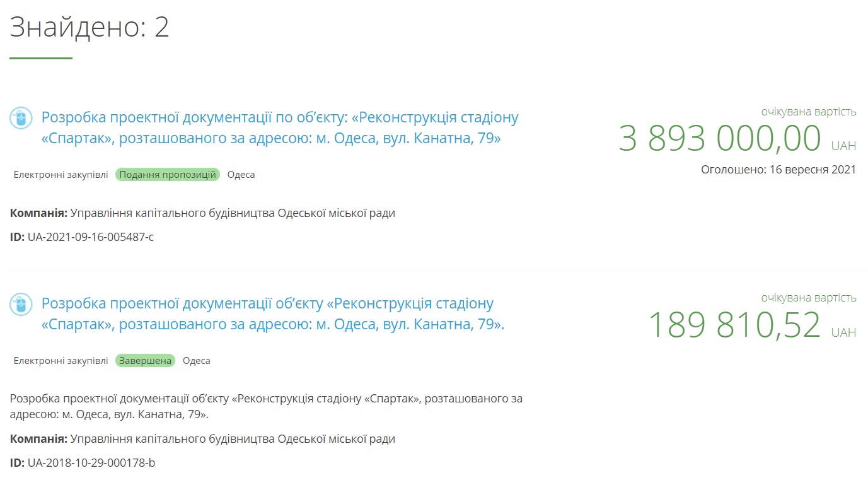Click 'очікувана вартість' label above 3 893 000,00

pyautogui.click(x=808, y=112)
